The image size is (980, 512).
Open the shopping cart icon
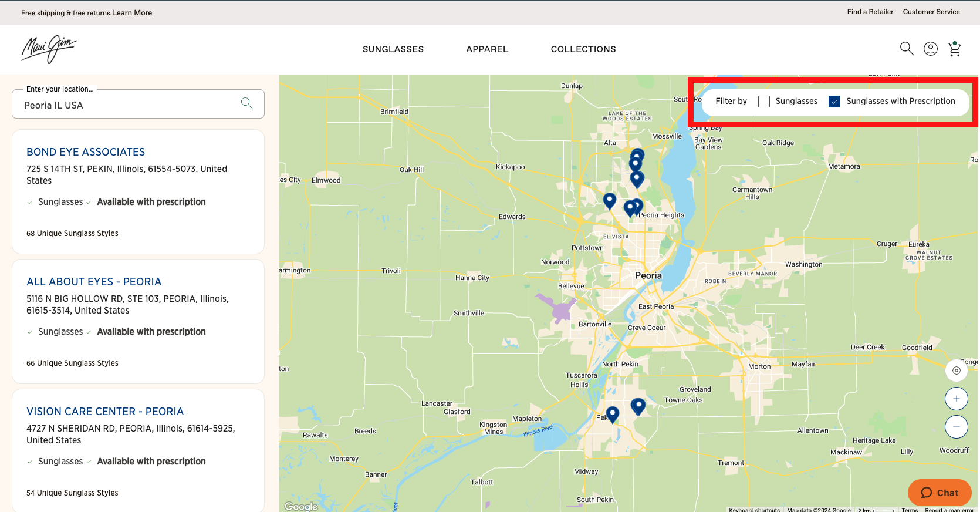point(954,49)
